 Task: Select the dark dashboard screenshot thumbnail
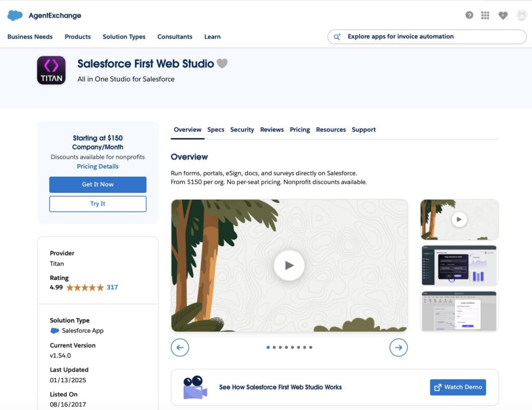pyautogui.click(x=459, y=266)
